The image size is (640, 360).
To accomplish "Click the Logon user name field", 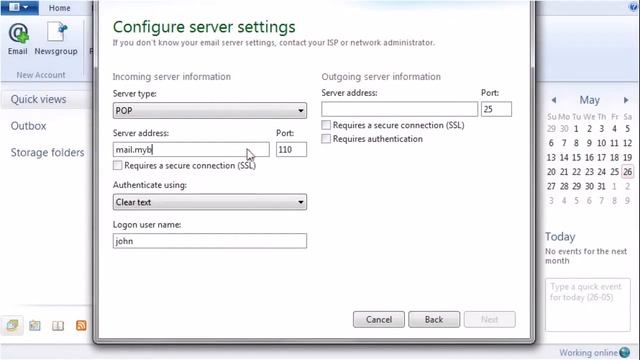I will point(209,241).
